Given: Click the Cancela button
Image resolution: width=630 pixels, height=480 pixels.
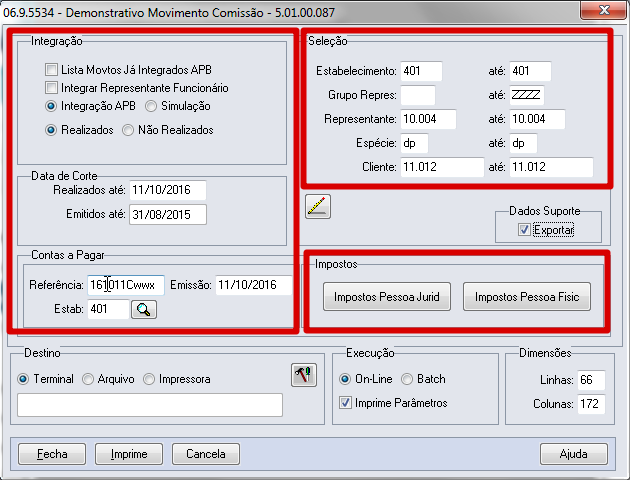Looking at the screenshot, I should (206, 454).
